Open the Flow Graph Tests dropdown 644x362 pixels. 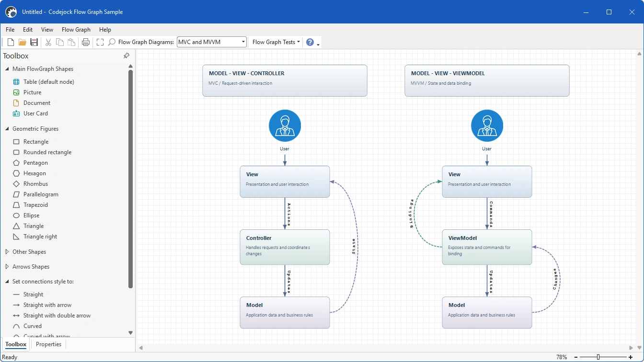(x=276, y=42)
